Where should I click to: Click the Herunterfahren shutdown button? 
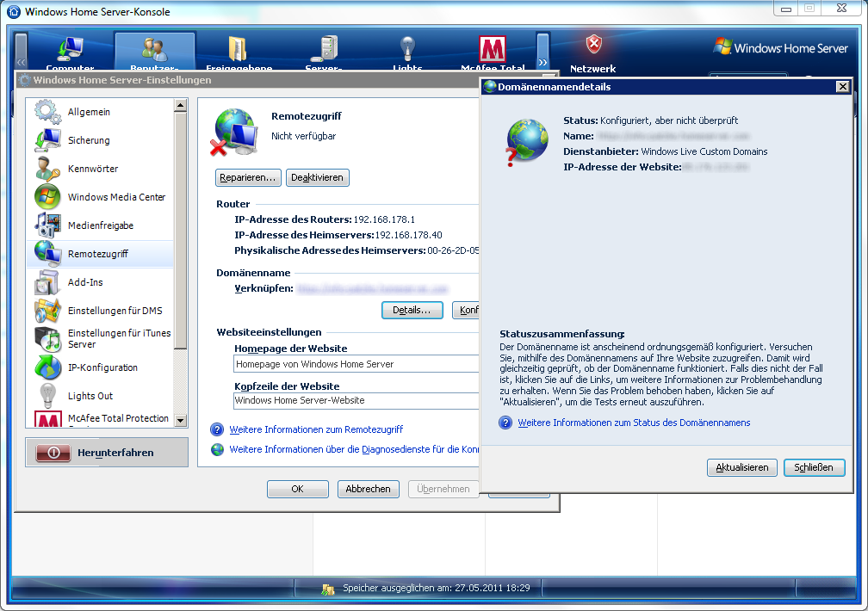tap(107, 453)
